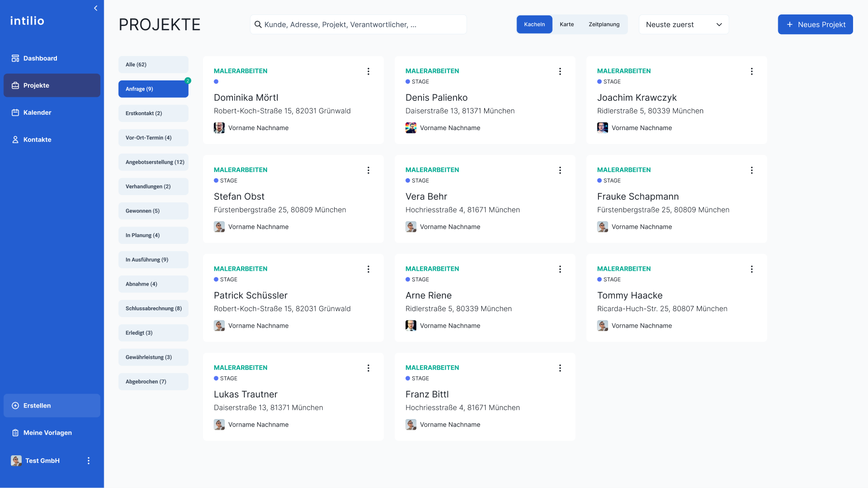Open options menu for Stefan Obst card
868x488 pixels.
point(368,170)
